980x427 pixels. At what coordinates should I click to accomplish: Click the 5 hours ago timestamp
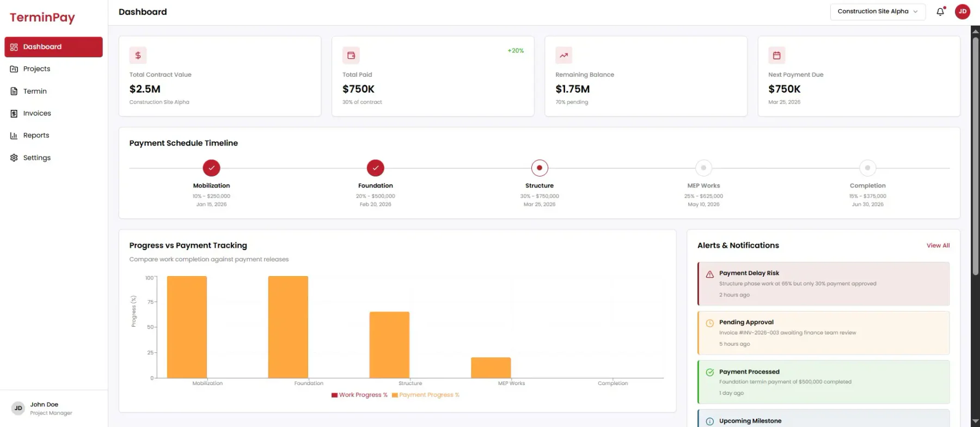[734, 344]
